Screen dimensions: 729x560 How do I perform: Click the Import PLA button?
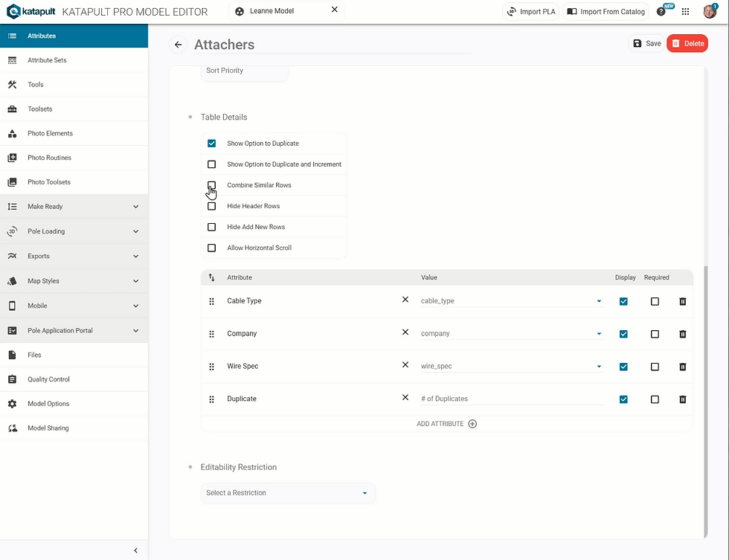[531, 12]
